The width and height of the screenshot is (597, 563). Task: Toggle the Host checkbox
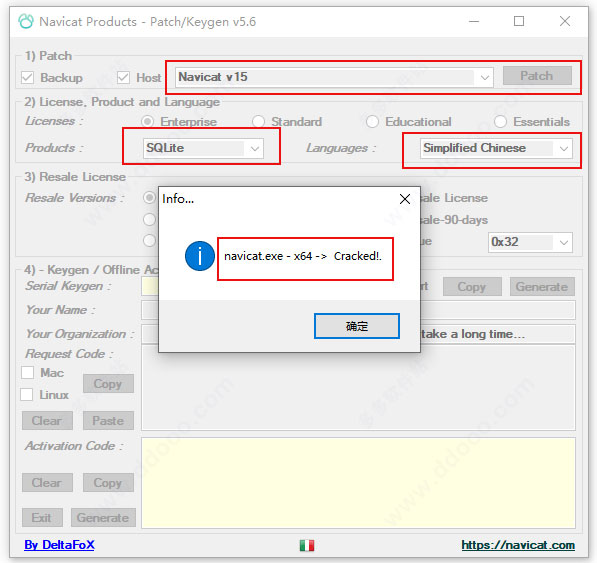click(123, 78)
